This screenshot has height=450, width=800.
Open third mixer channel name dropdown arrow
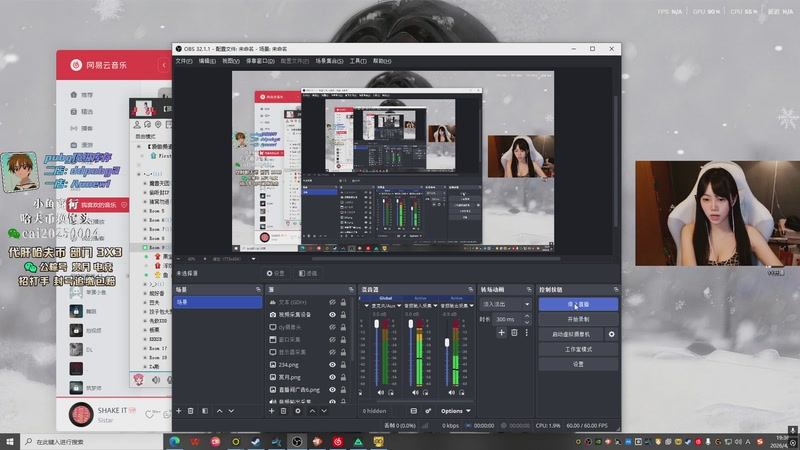(x=471, y=306)
